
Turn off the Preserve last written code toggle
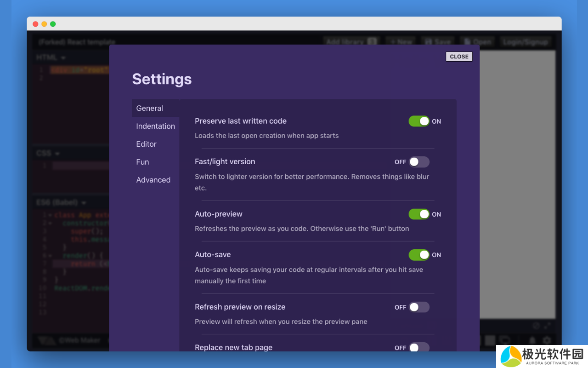418,121
